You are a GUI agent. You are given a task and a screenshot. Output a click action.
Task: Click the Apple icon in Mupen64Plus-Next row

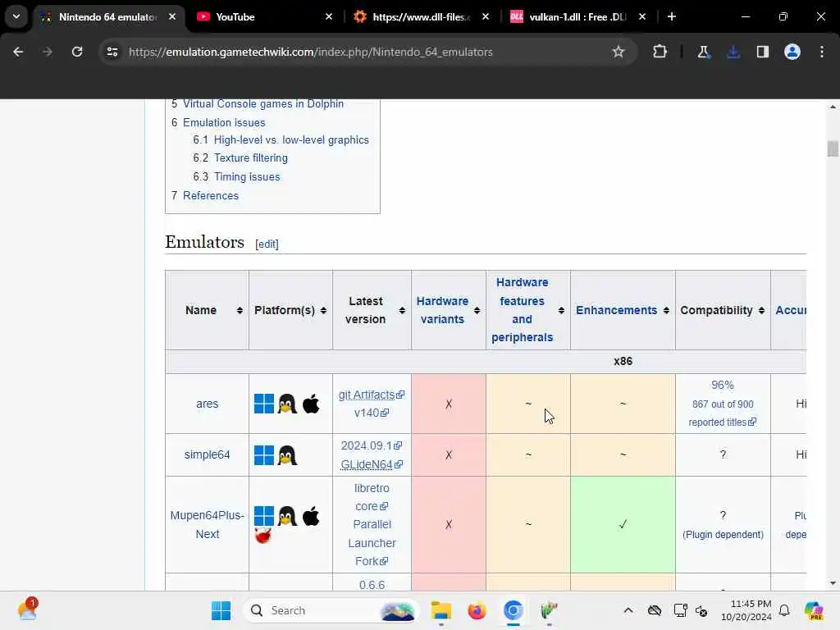(311, 517)
